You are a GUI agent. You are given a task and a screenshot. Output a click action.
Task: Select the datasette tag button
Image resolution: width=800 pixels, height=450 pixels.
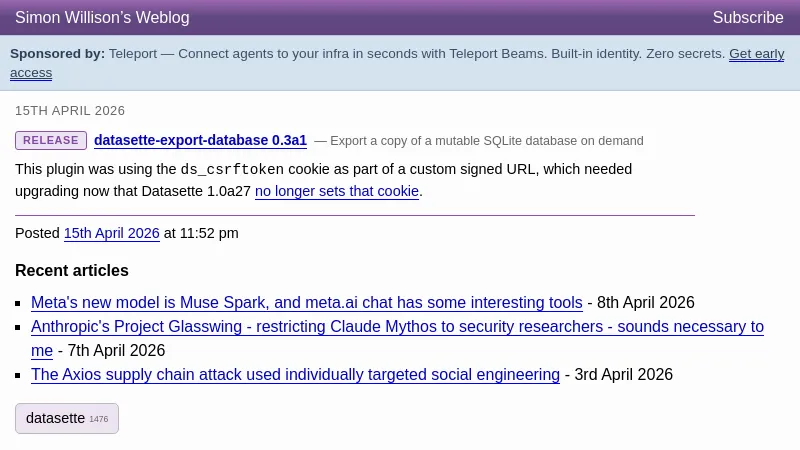(x=56, y=418)
